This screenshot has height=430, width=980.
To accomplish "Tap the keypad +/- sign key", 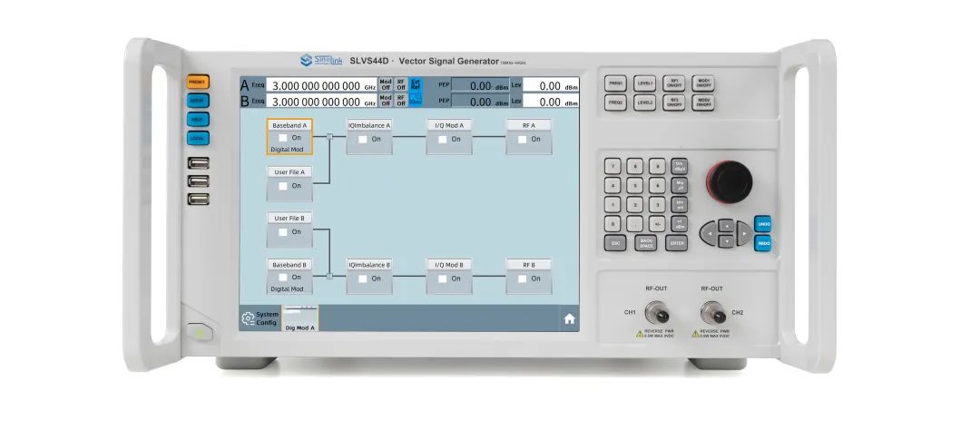I will pos(657,224).
